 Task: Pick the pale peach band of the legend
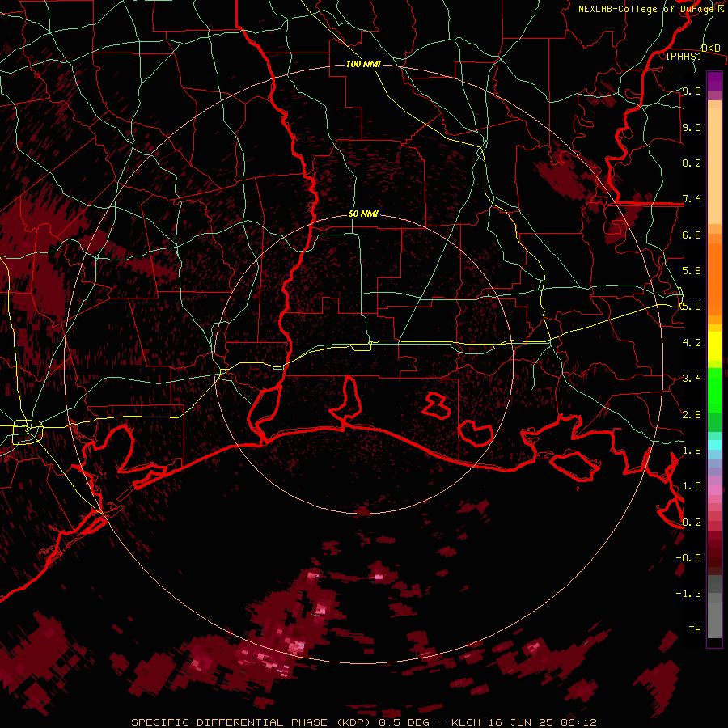[x=714, y=166]
